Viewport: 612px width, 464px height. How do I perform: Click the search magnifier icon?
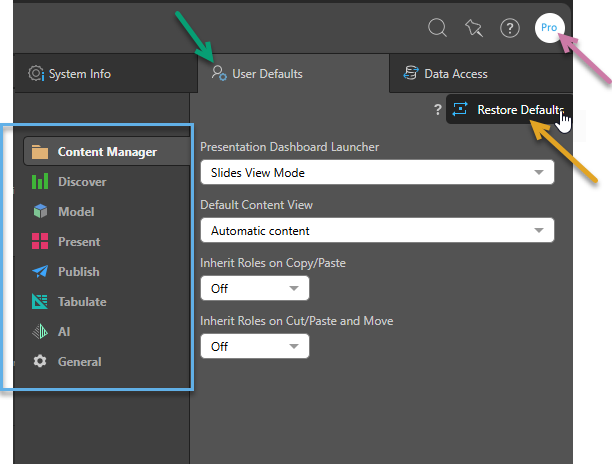[437, 28]
